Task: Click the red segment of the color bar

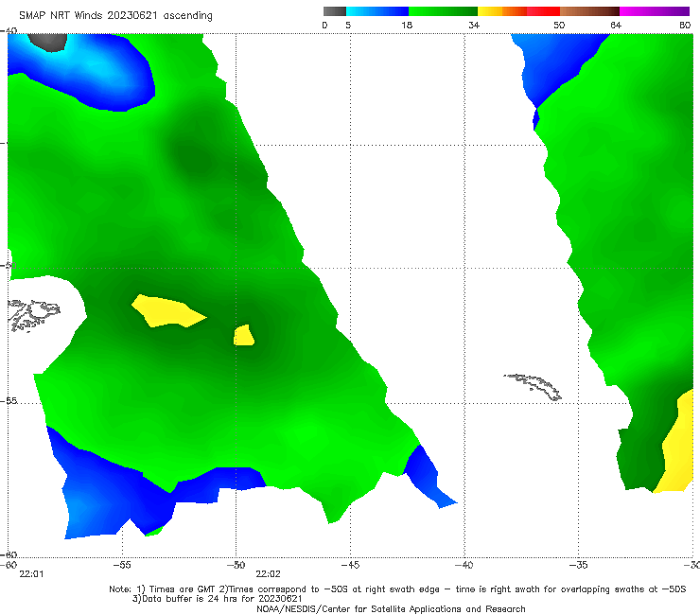Action: tap(543, 11)
